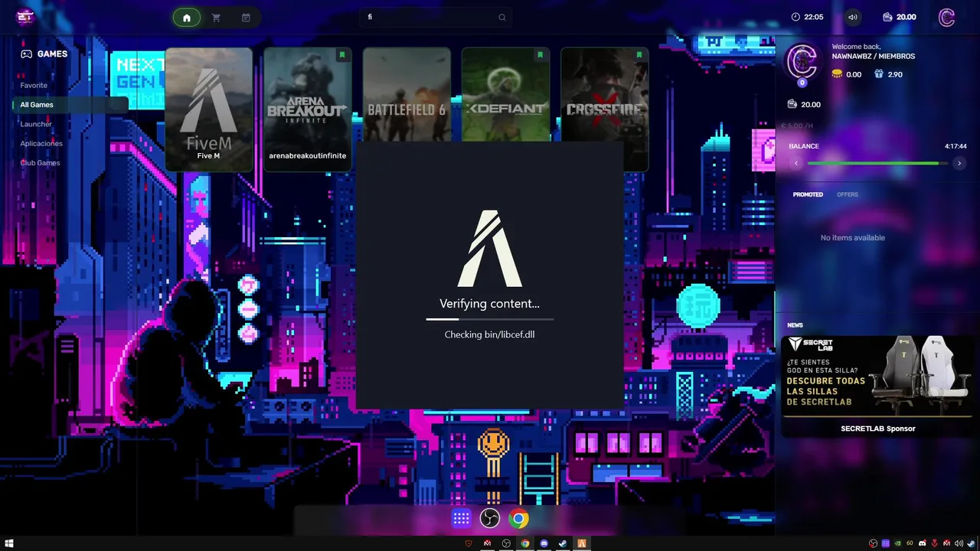
Task: Switch to the PROMOTED tab
Action: (808, 194)
